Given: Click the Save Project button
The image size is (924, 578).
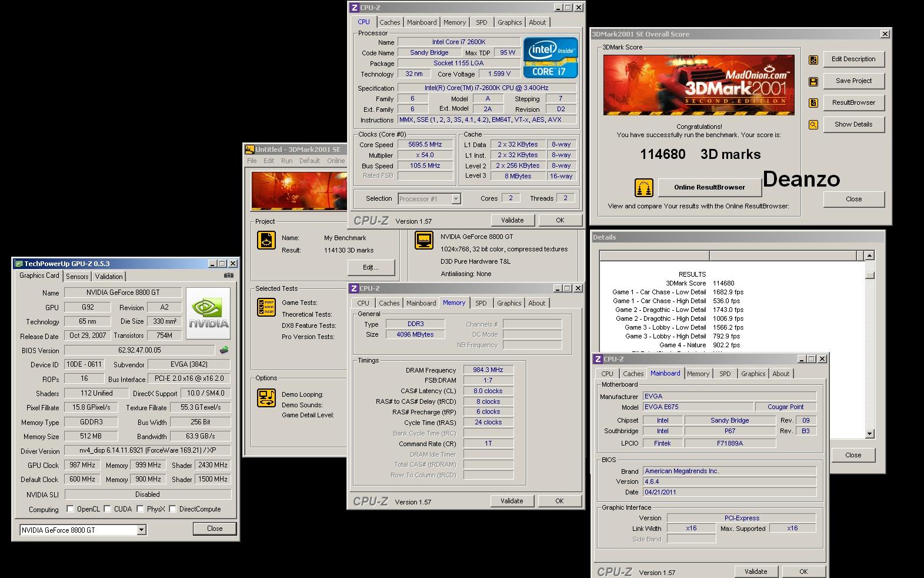Looking at the screenshot, I should [853, 81].
